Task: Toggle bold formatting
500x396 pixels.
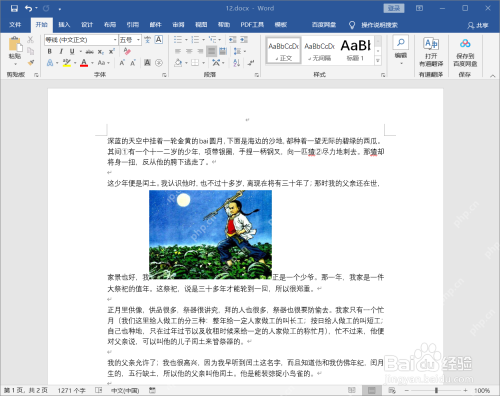Action: [x=49, y=51]
